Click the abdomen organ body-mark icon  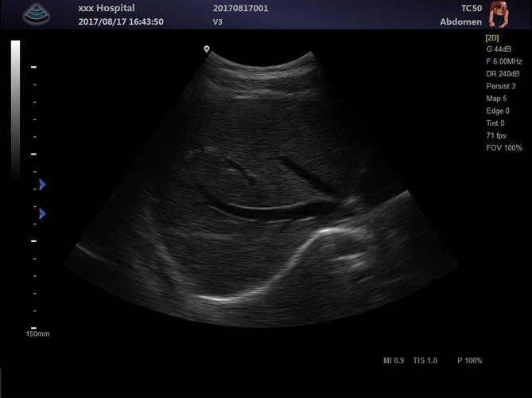coord(499,14)
